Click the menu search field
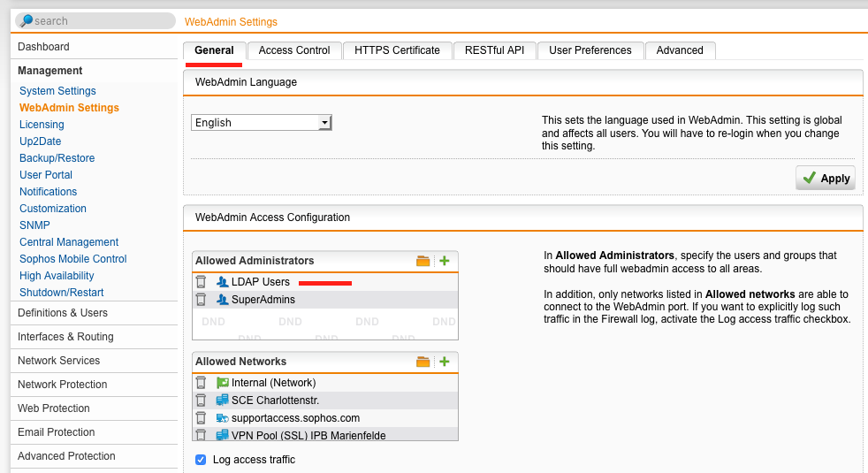Screen dimensions: 868x473 97,20
